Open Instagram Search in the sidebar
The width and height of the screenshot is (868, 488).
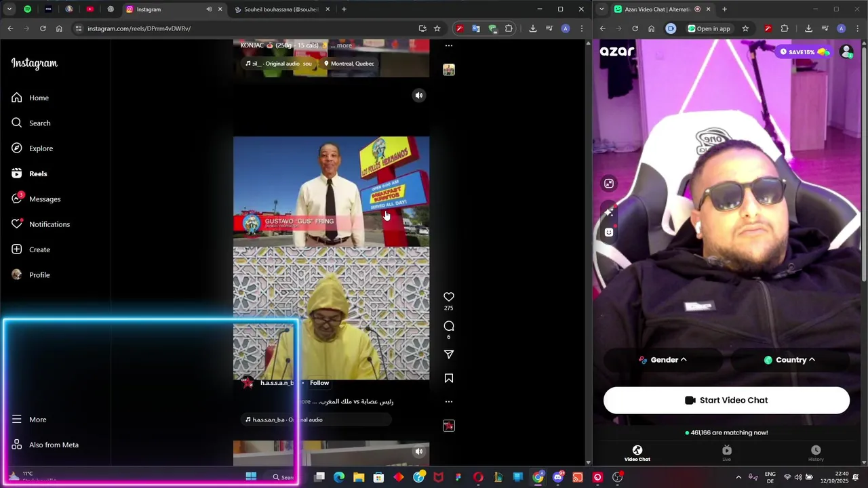pos(31,123)
